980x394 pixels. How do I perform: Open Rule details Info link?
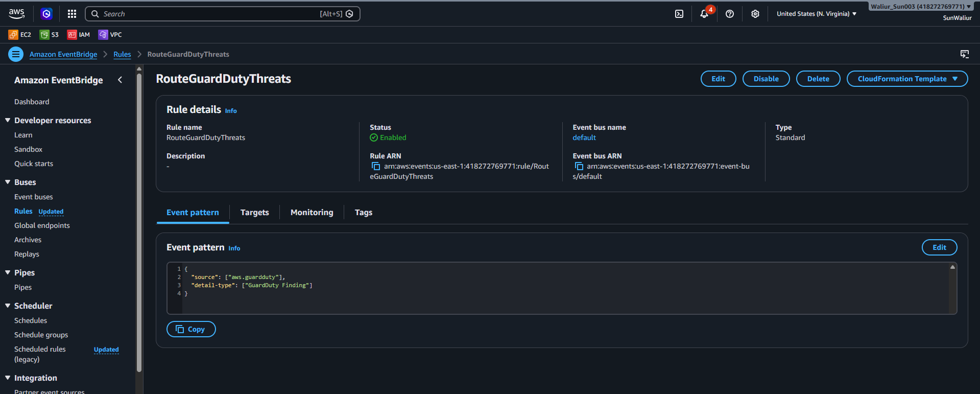click(231, 111)
